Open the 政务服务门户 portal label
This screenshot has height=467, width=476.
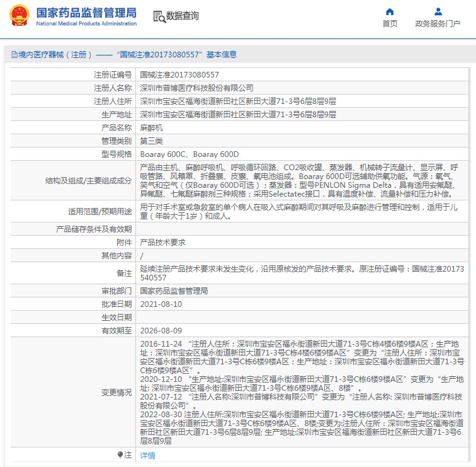(438, 24)
